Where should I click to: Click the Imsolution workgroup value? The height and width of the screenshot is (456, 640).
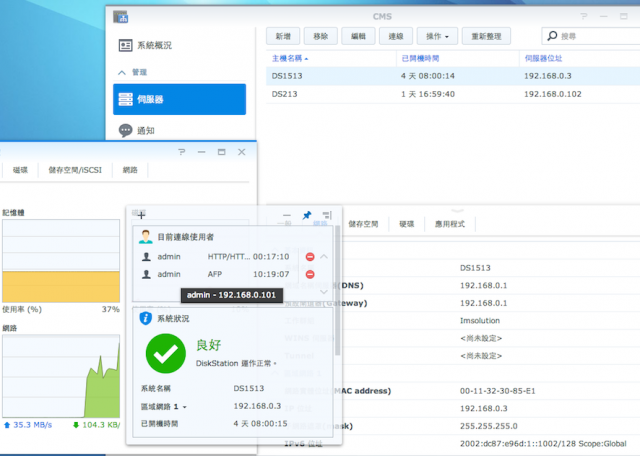480,321
